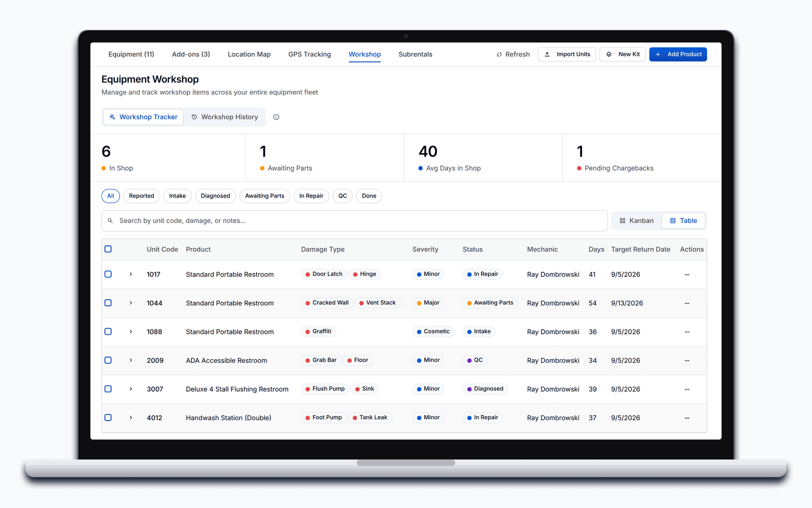This screenshot has width=812, height=508.
Task: Expand row details for unit 1088
Action: (131, 332)
